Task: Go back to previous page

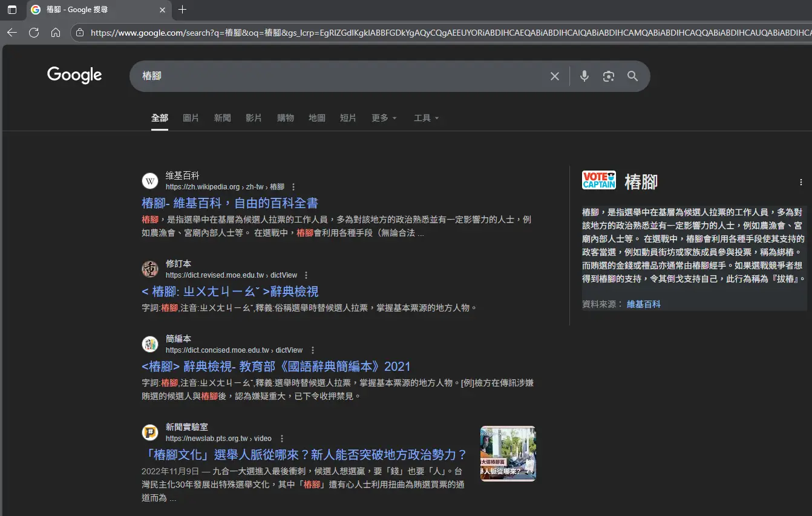Action: click(x=12, y=33)
